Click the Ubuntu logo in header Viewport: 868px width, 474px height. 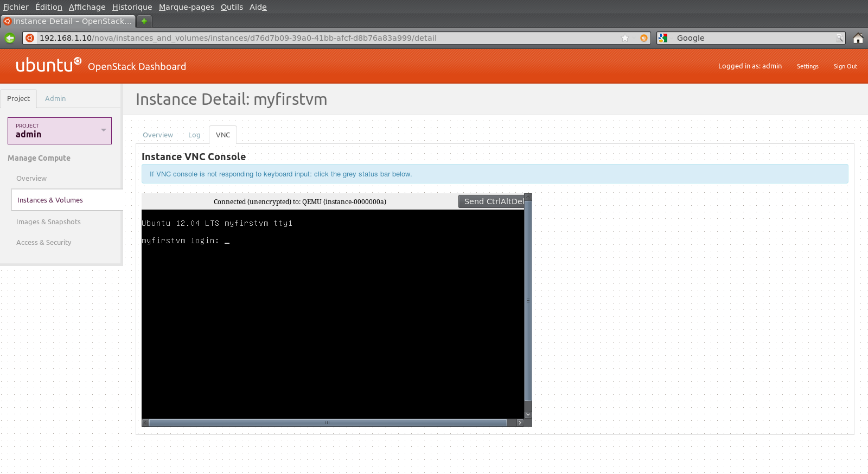48,65
